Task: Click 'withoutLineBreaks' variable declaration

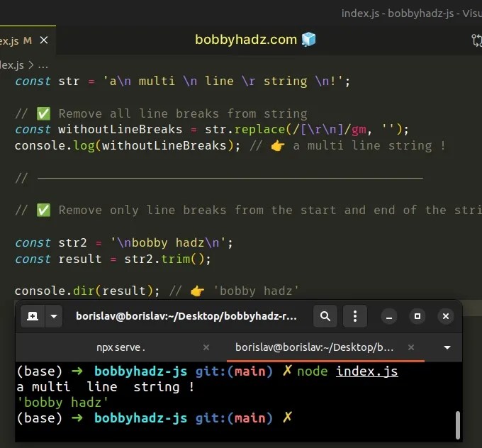Action: (x=120, y=130)
